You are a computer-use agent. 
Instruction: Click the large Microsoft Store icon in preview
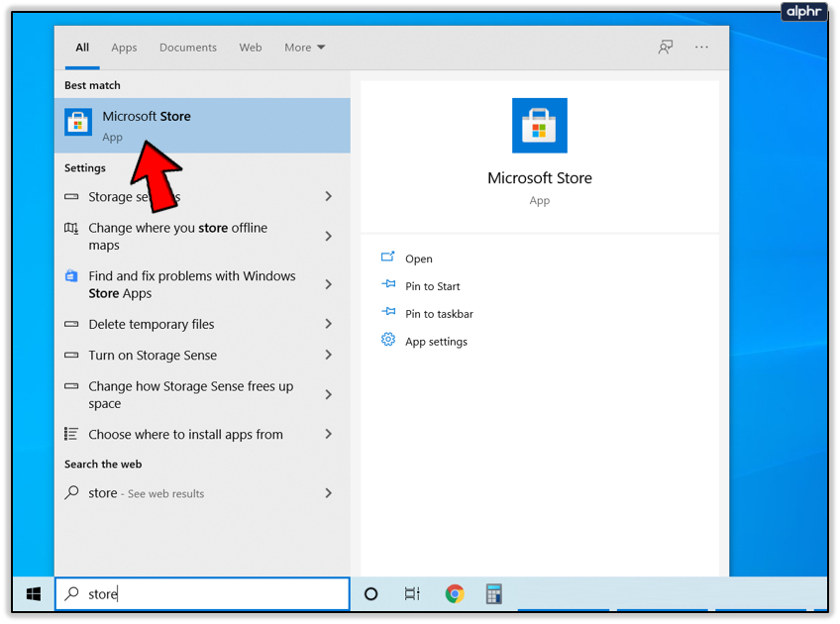pos(539,126)
